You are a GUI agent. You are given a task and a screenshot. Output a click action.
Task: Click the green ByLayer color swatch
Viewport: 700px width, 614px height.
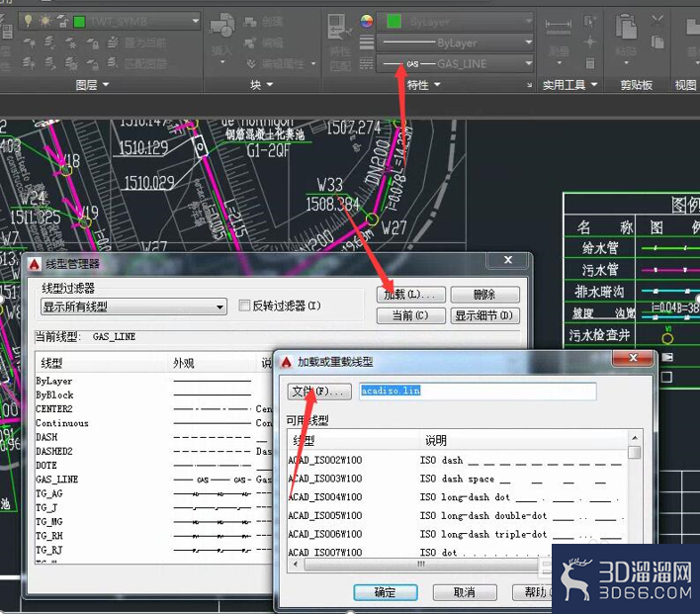pyautogui.click(x=394, y=21)
